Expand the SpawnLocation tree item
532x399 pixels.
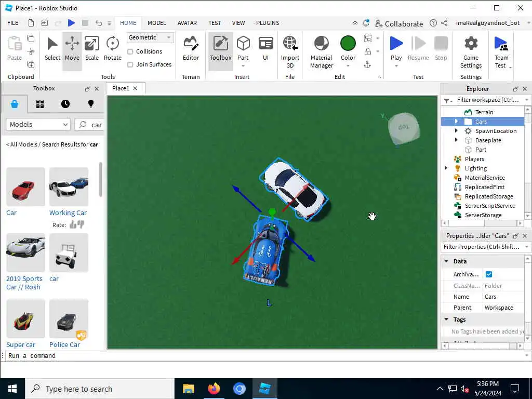point(456,130)
